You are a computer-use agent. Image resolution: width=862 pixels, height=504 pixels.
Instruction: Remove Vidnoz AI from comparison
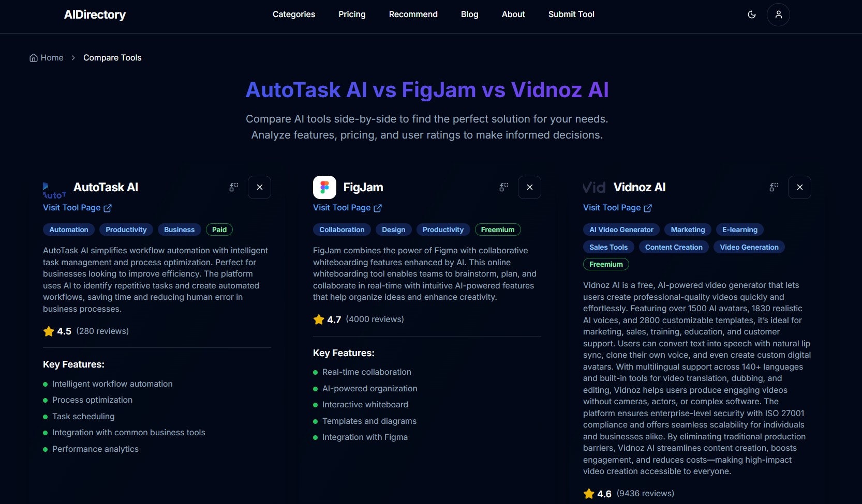coord(800,187)
